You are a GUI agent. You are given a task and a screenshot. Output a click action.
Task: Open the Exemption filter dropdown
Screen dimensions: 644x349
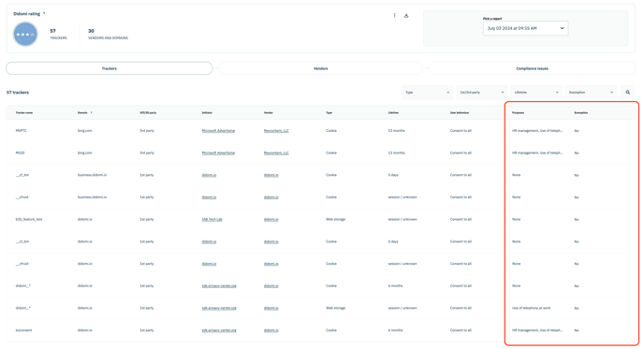pos(591,93)
